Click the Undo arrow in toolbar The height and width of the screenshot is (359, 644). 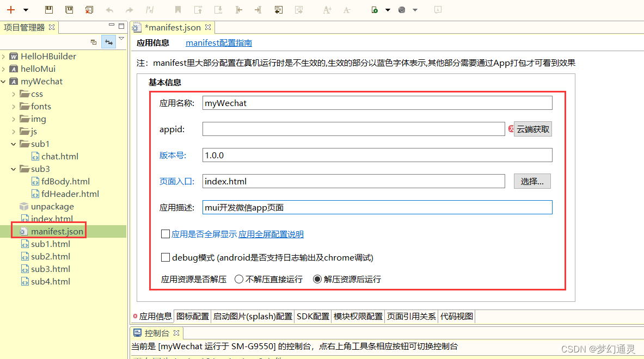pyautogui.click(x=108, y=9)
